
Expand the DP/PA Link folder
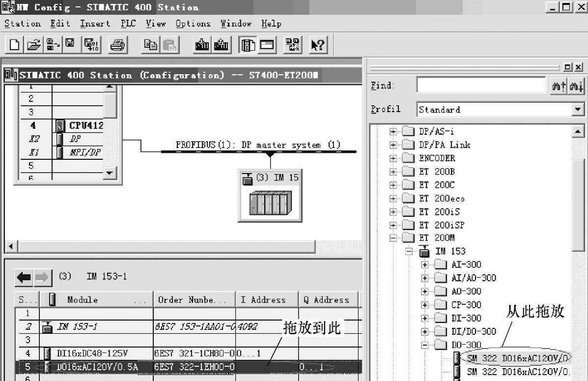tap(393, 145)
